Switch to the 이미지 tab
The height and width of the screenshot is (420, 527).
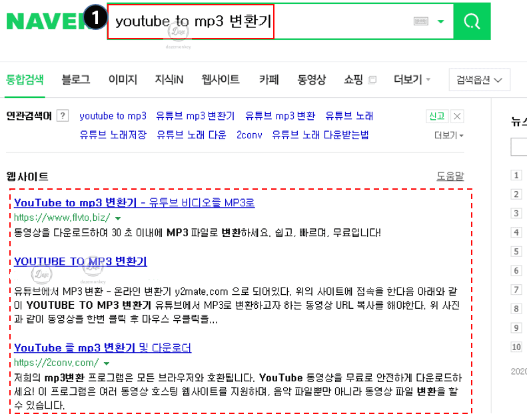coord(123,80)
